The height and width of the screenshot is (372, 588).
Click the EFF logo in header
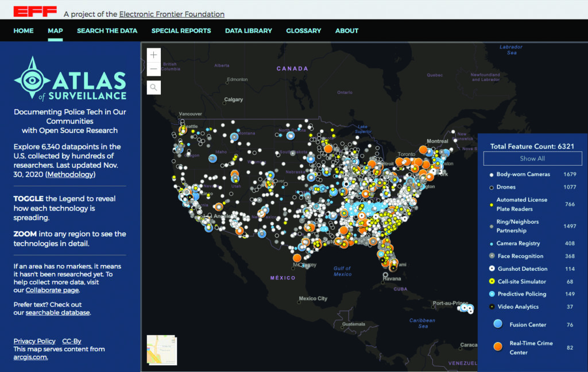(x=35, y=11)
